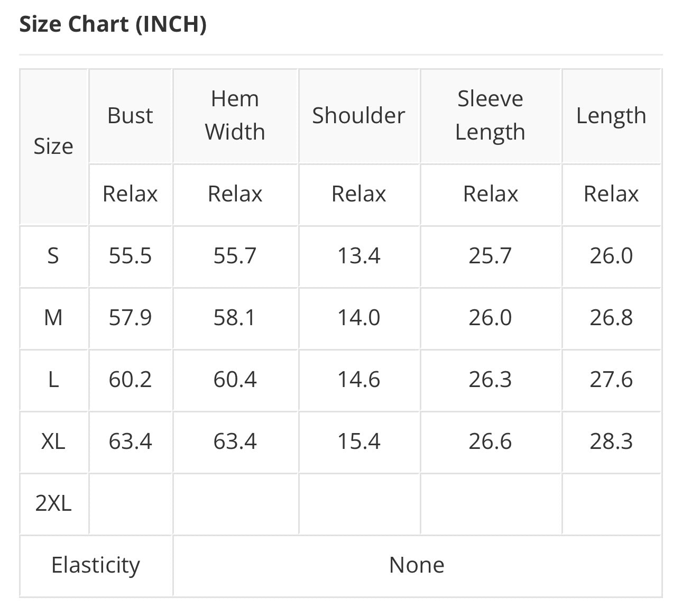Click the 55.5 bust value for S
Viewport: 682px width, 616px height.
pos(130,256)
